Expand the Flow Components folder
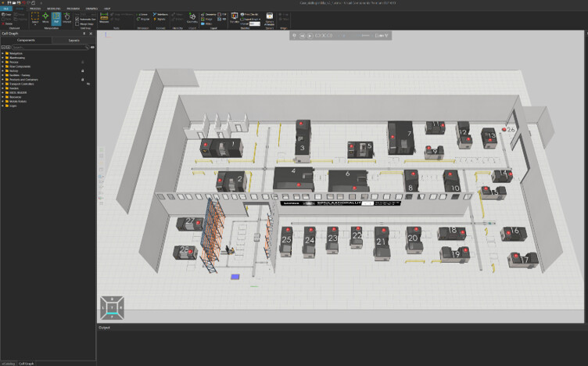This screenshot has width=588, height=366. coord(2,66)
